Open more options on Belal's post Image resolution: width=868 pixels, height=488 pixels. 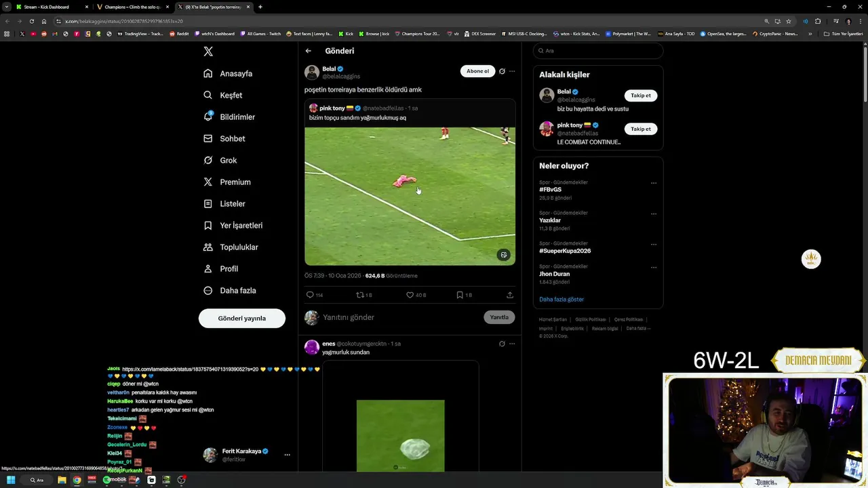click(512, 71)
